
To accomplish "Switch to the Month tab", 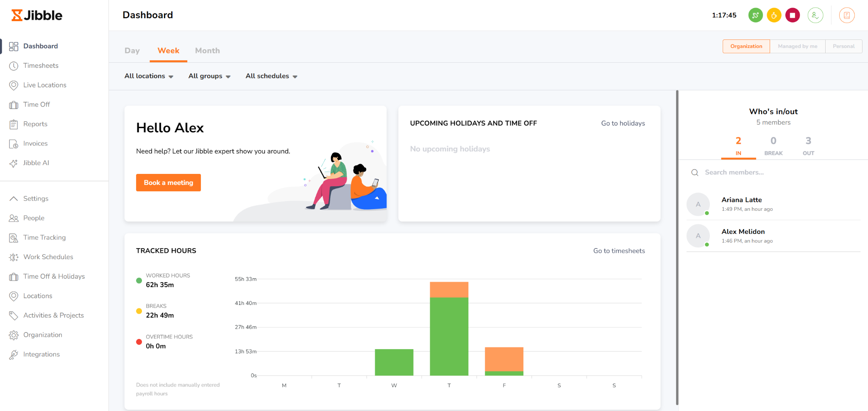I will tap(207, 50).
